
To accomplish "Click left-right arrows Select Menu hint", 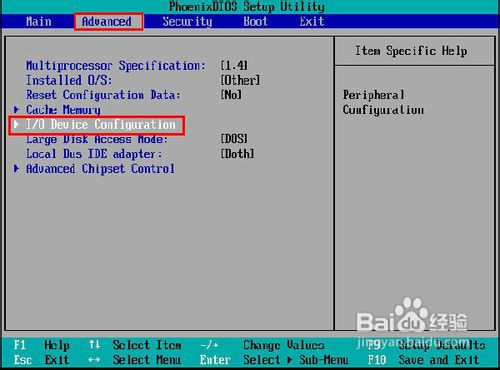I will pos(135,360).
